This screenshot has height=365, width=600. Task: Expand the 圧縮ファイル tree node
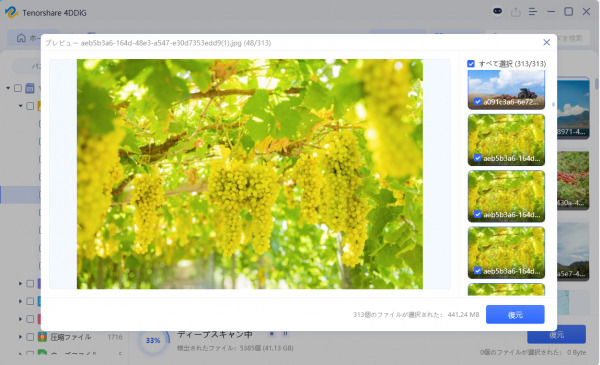coord(20,337)
